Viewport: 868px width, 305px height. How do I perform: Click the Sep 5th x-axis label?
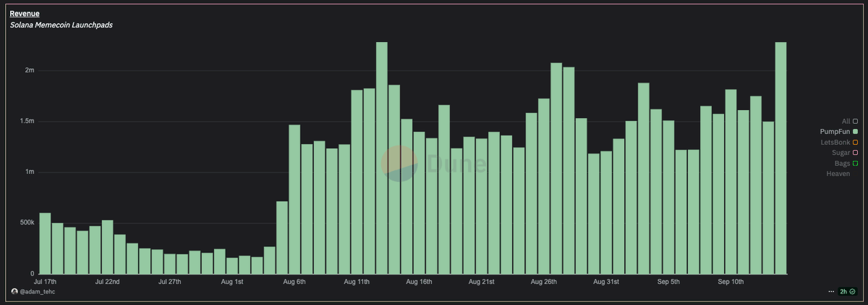pos(669,280)
